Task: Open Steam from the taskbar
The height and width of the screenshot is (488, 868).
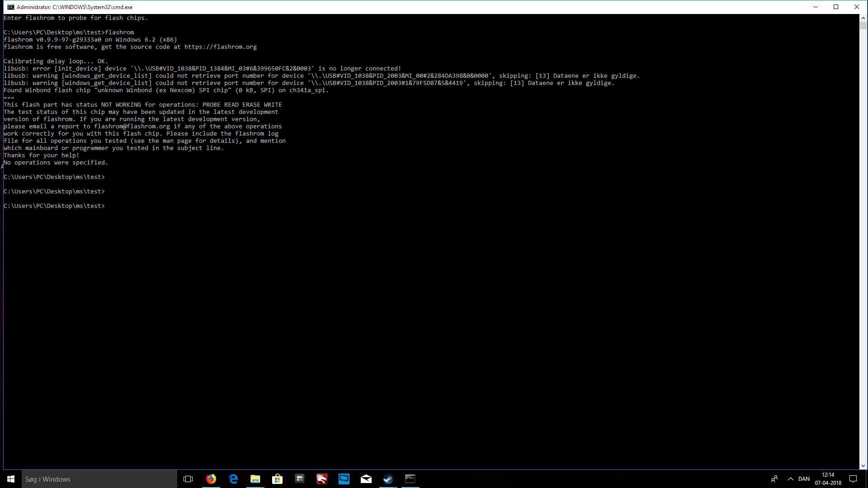Action: 388,479
